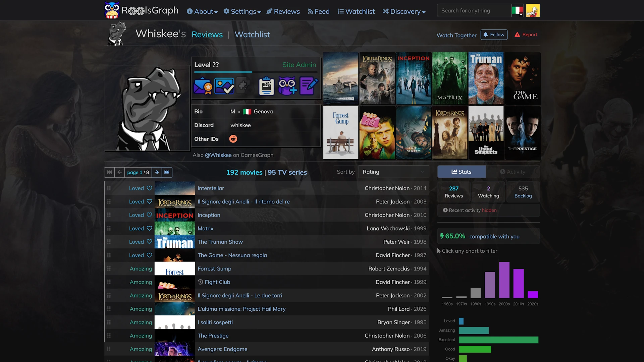Click the 2010s bar in decade chart

coord(519,284)
